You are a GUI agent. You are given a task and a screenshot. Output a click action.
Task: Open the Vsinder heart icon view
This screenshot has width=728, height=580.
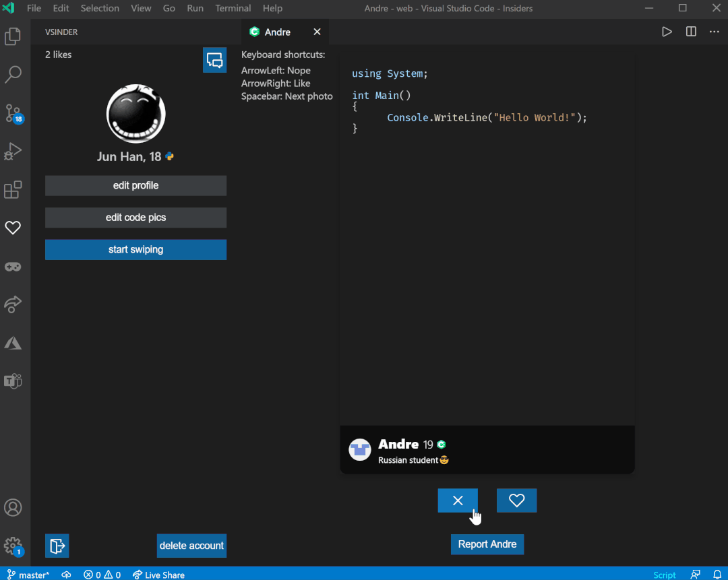tap(13, 228)
